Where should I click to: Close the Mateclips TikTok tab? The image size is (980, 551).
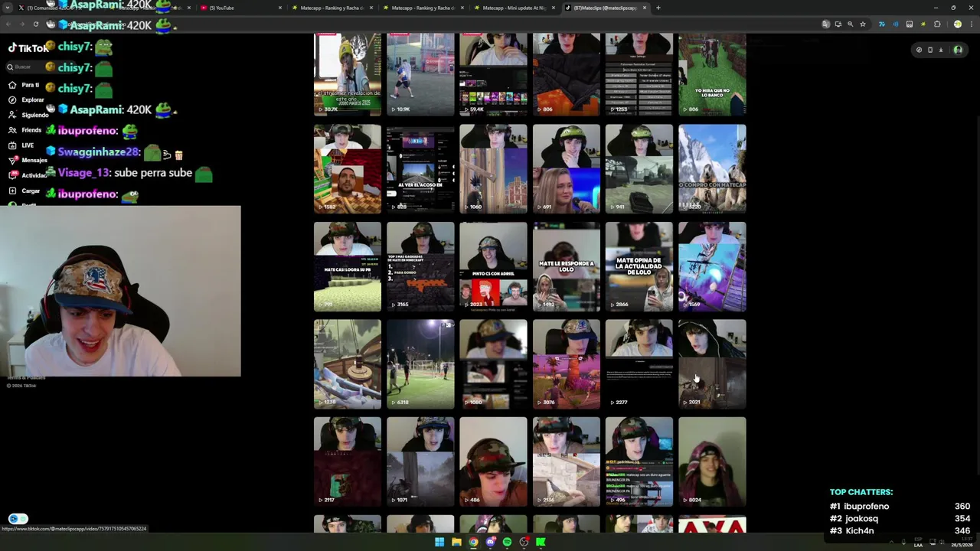click(x=645, y=8)
